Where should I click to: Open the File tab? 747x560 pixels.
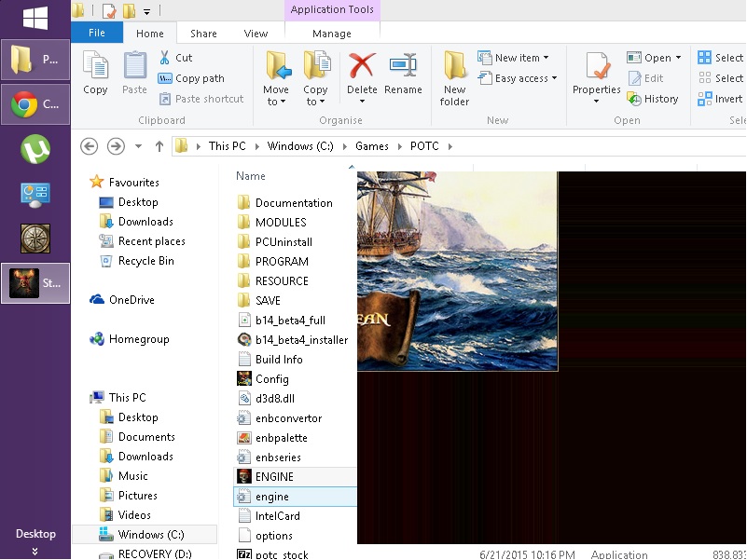tap(97, 33)
